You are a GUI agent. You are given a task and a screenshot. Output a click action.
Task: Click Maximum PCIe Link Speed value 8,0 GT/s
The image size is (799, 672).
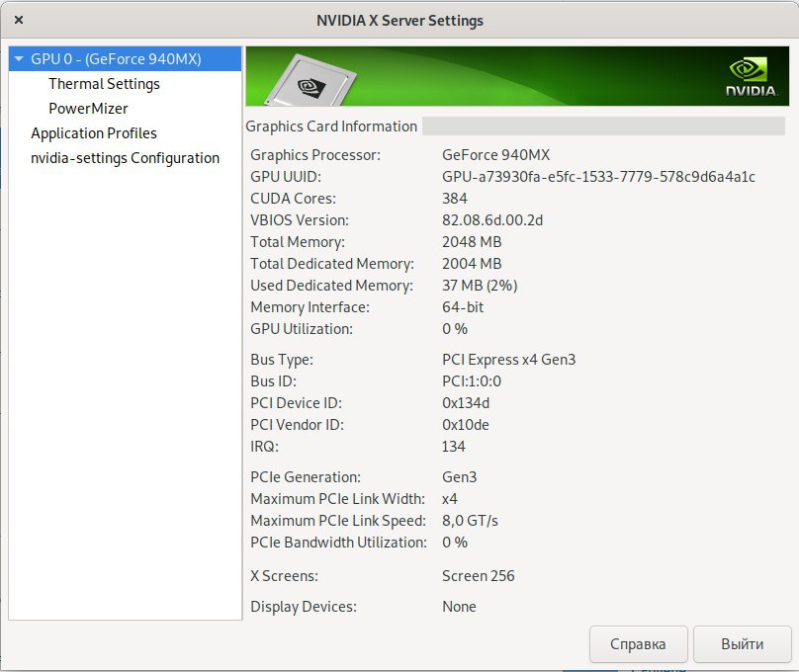[x=470, y=521]
